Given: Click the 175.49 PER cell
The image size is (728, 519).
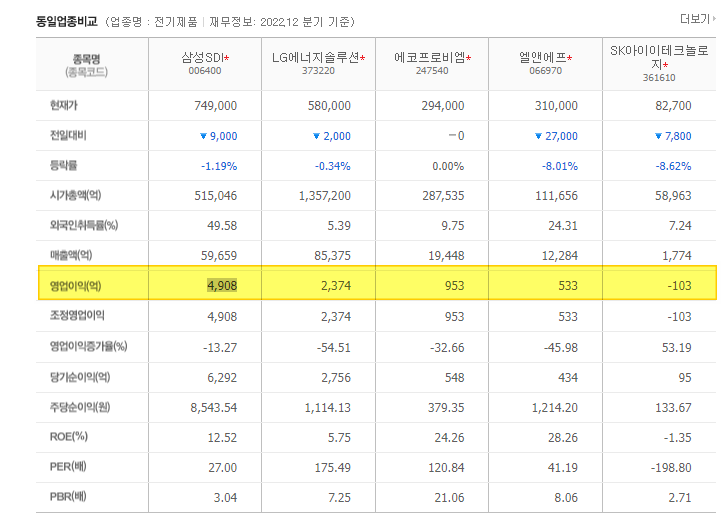Looking at the screenshot, I should tap(332, 468).
